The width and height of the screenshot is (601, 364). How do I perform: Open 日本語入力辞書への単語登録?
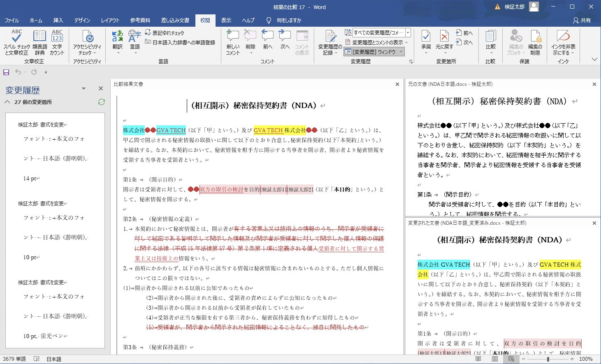(x=180, y=42)
